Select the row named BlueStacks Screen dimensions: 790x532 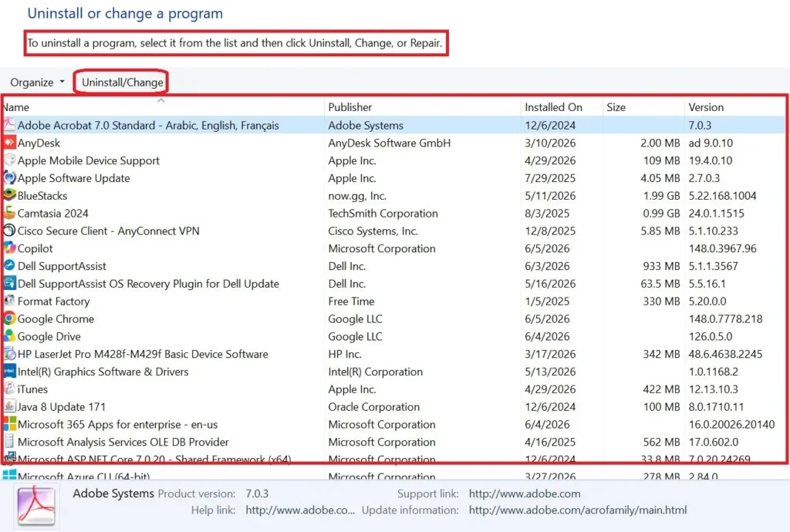(394, 196)
